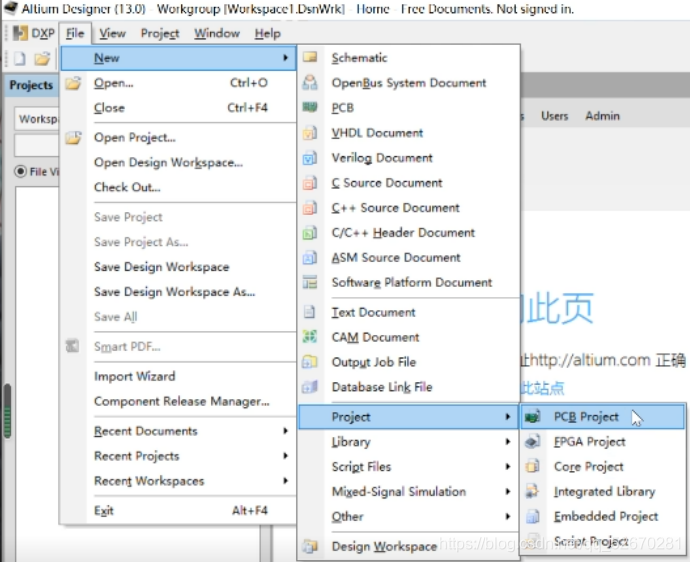Image resolution: width=690 pixels, height=562 pixels.
Task: Switch to the Users tab
Action: pos(554,116)
